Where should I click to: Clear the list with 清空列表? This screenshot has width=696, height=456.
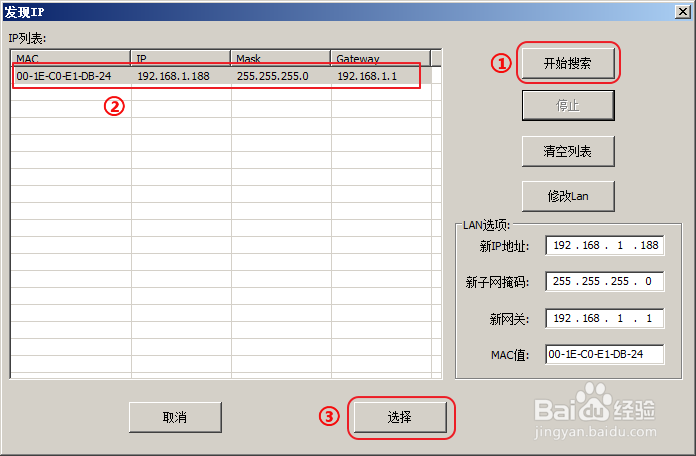(x=568, y=151)
